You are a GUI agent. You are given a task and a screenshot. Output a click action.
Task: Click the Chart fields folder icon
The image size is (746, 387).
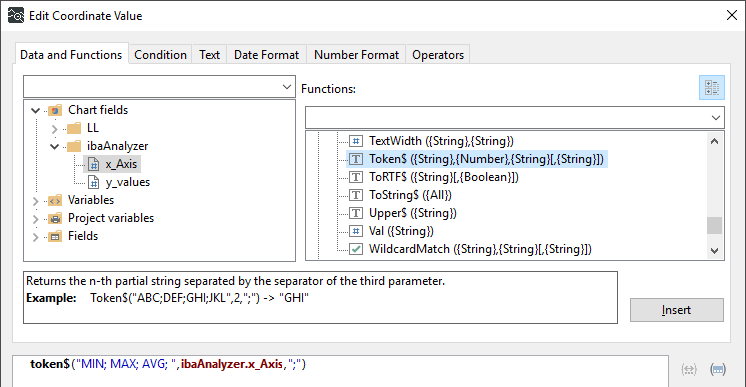click(55, 110)
